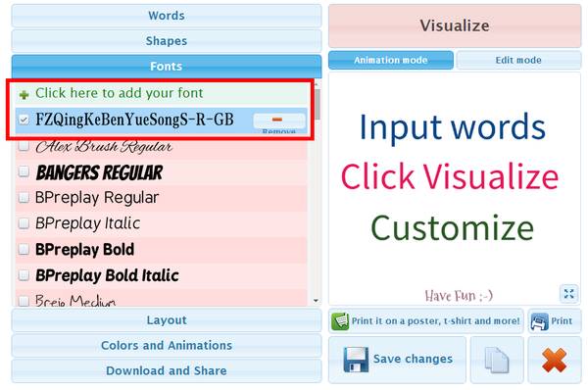This screenshot has height=390, width=588.
Task: Click 'Input words' text in preview
Action: (x=452, y=127)
